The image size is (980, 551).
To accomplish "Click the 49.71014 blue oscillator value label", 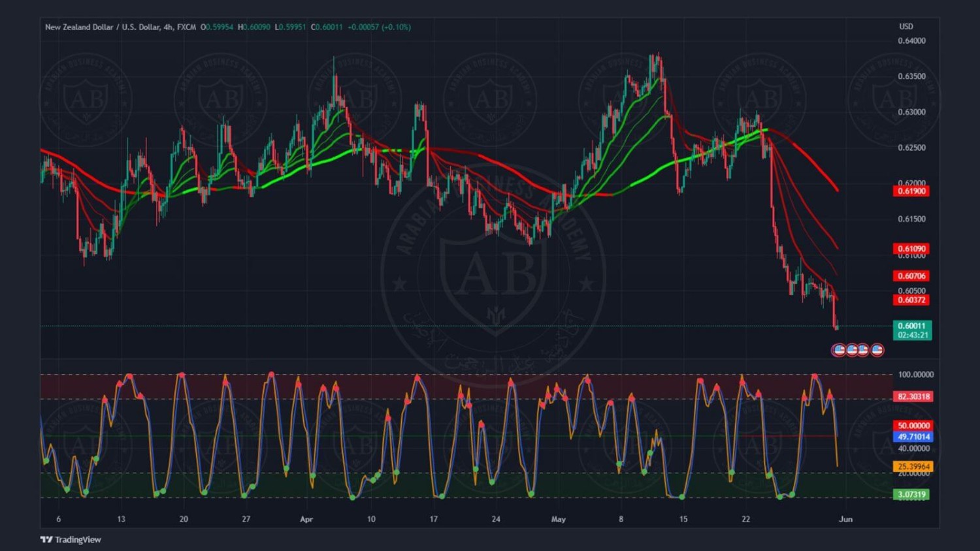I will tap(913, 437).
